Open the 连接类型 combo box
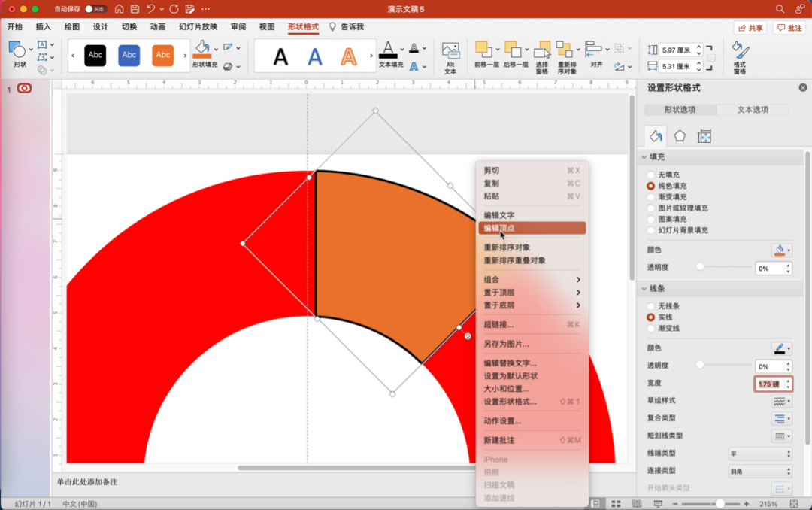The height and width of the screenshot is (510, 812). click(760, 472)
